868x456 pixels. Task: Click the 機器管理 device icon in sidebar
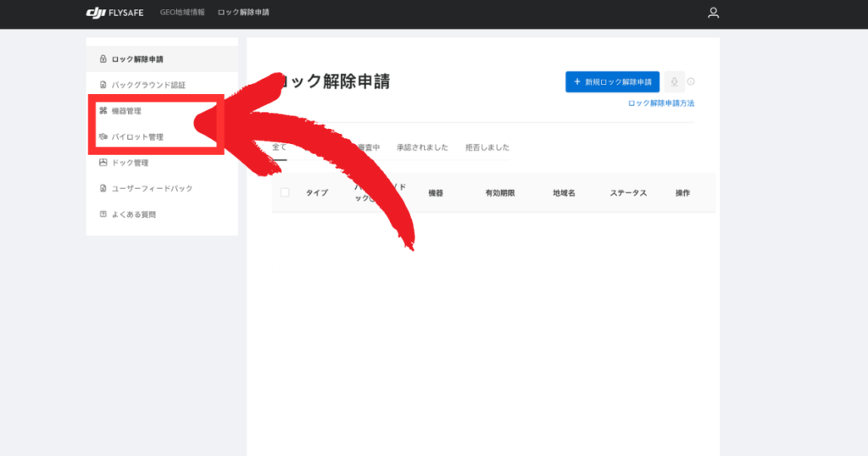pyautogui.click(x=103, y=111)
